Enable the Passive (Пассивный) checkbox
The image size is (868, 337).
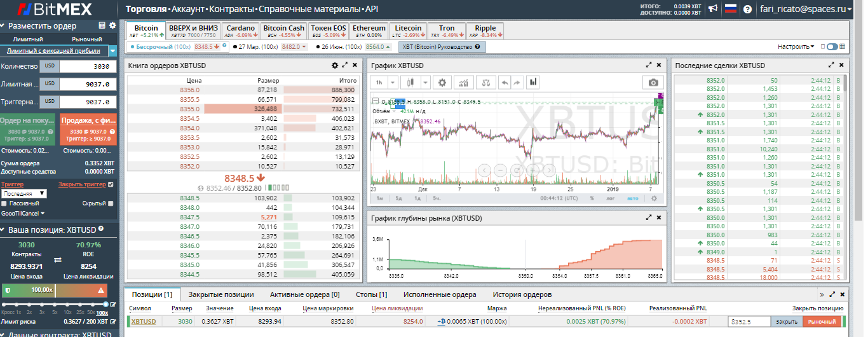(5, 203)
